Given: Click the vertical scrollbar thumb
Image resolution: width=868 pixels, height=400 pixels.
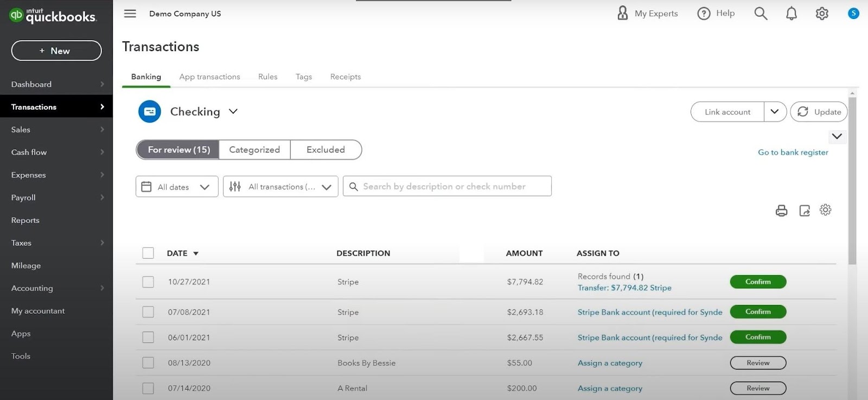Looking at the screenshot, I should pyautogui.click(x=852, y=181).
